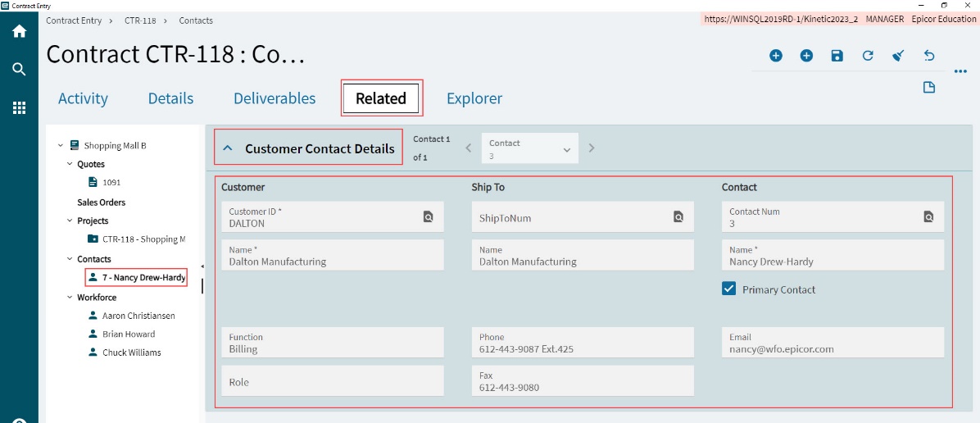The image size is (980, 423).
Task: Click the Clear broom icon
Action: (x=898, y=56)
